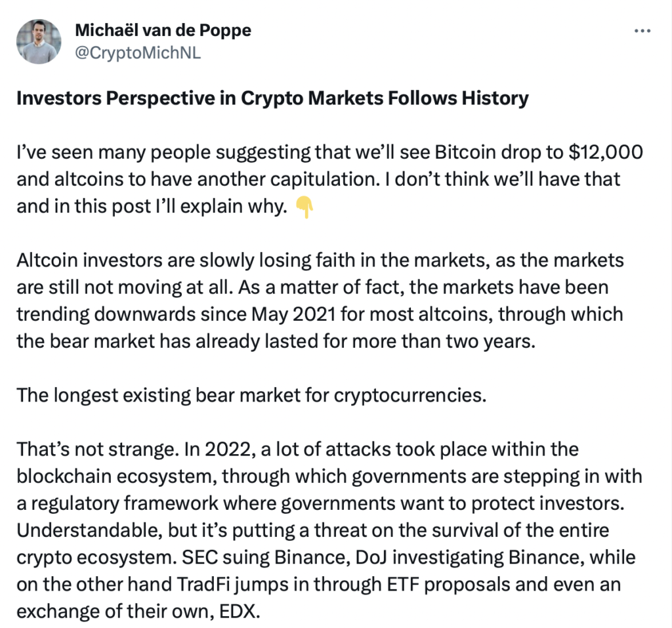Click Michaël van de Poppe's profile avatar

pyautogui.click(x=39, y=41)
